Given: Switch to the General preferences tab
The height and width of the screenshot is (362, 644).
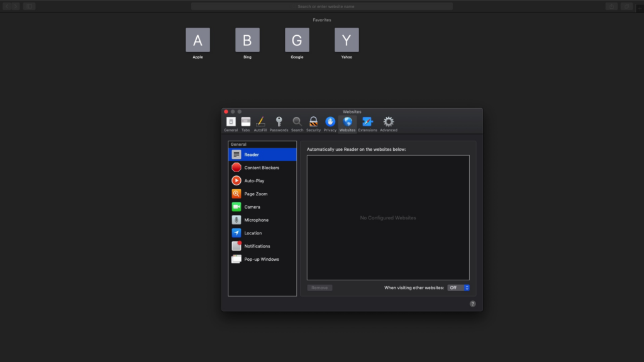Looking at the screenshot, I should pos(230,123).
